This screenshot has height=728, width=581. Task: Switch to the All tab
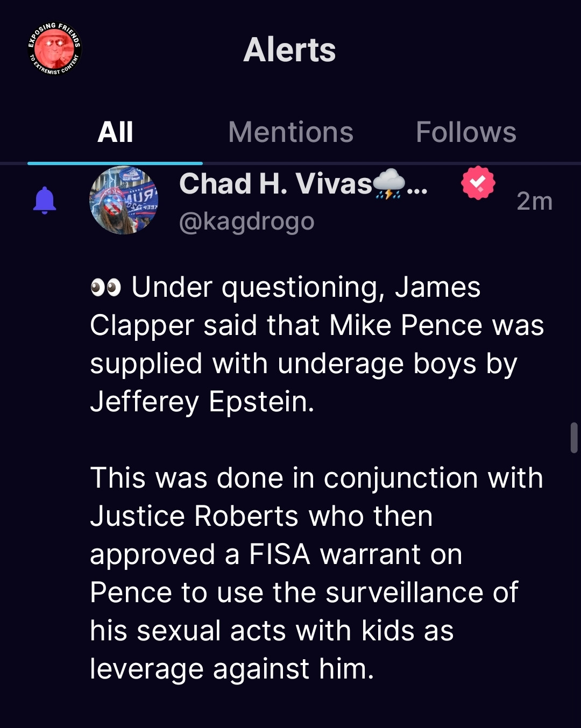[x=115, y=132]
